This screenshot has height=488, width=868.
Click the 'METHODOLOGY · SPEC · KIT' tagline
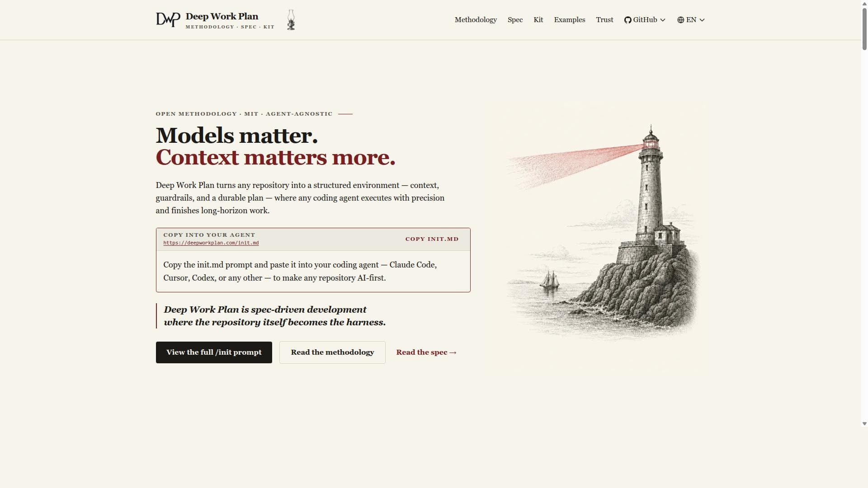coord(230,27)
